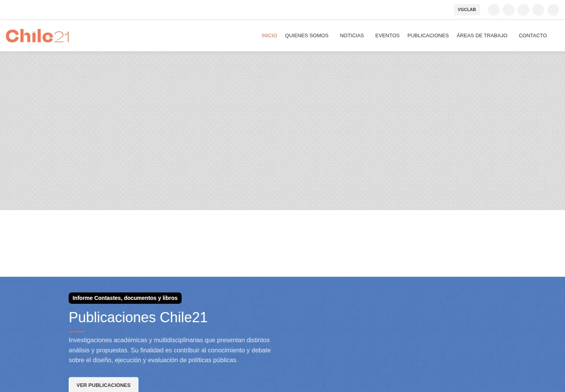Screen dimensions: 565x392
Task: Navigate to PUBLICACIONES in the menu
Action: click(428, 36)
